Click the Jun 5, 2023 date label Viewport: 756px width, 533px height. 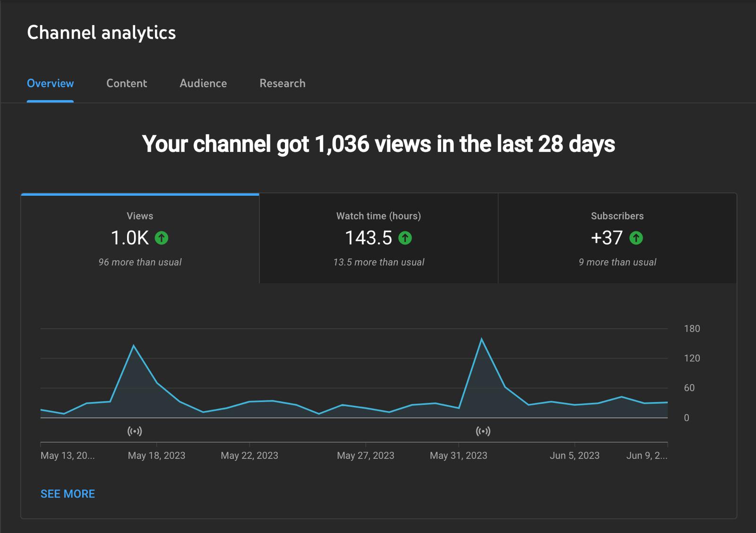point(574,455)
